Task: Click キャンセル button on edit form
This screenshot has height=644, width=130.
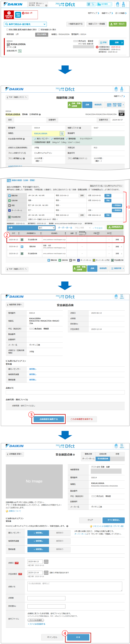Action: coord(52,637)
